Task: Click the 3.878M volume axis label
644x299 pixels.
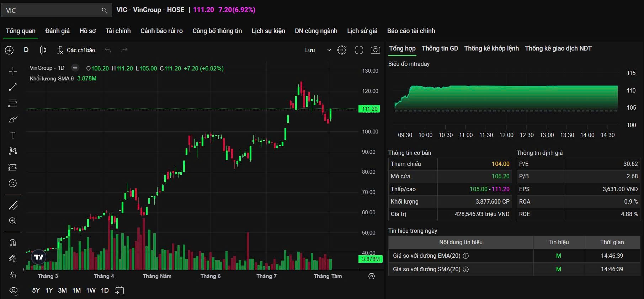Action: [x=371, y=259]
